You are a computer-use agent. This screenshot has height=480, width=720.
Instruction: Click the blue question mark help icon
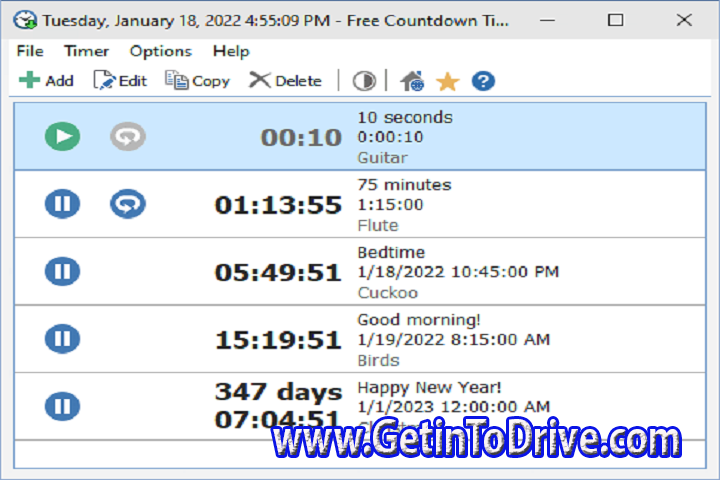click(x=483, y=82)
